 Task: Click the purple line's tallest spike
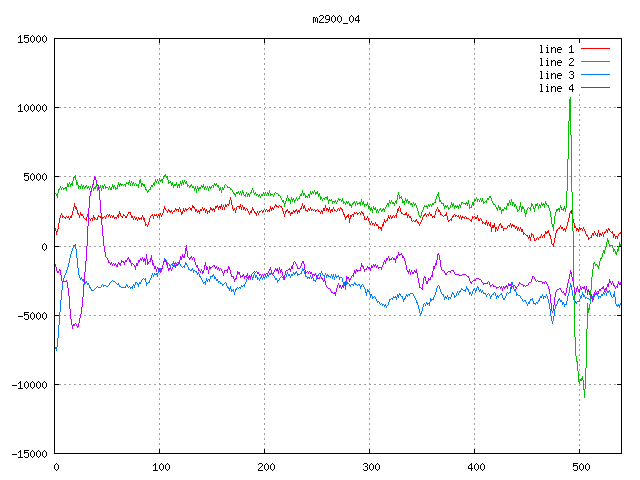click(95, 177)
